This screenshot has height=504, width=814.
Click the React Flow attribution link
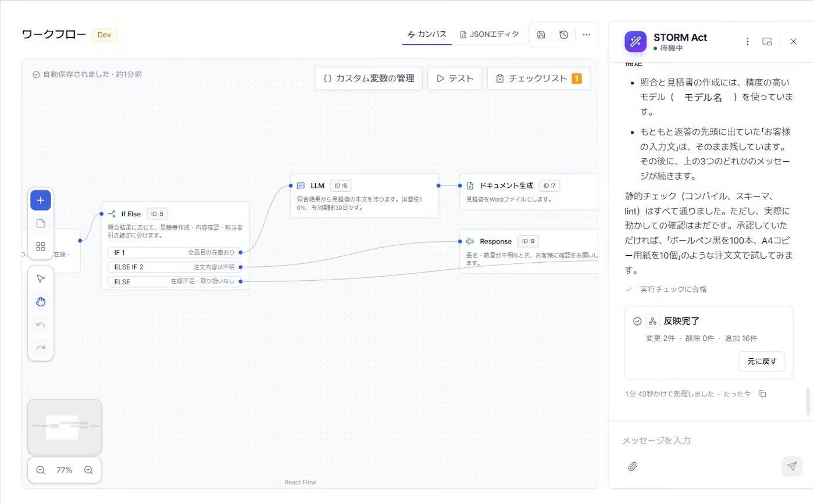pos(300,482)
